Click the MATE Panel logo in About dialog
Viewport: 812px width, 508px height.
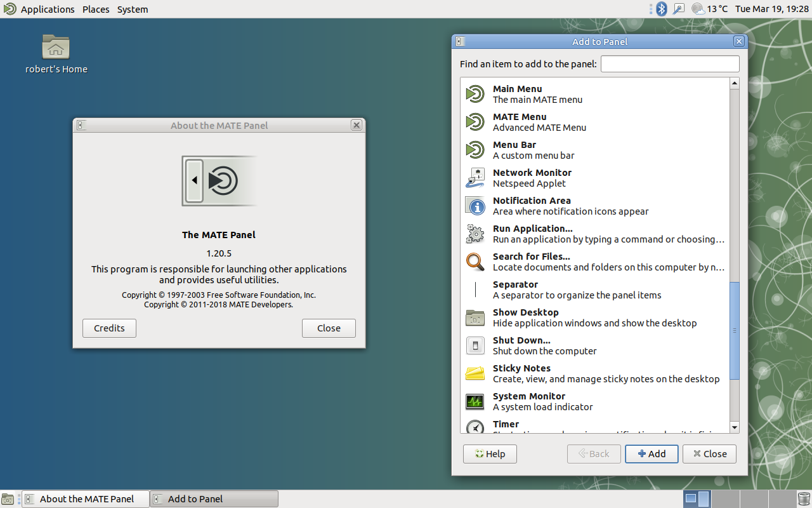point(219,181)
